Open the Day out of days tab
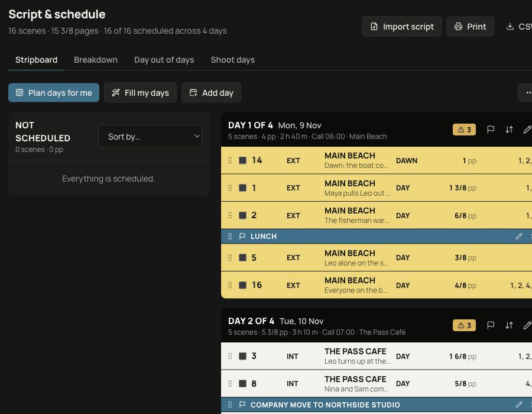This screenshot has width=532, height=414. point(164,60)
